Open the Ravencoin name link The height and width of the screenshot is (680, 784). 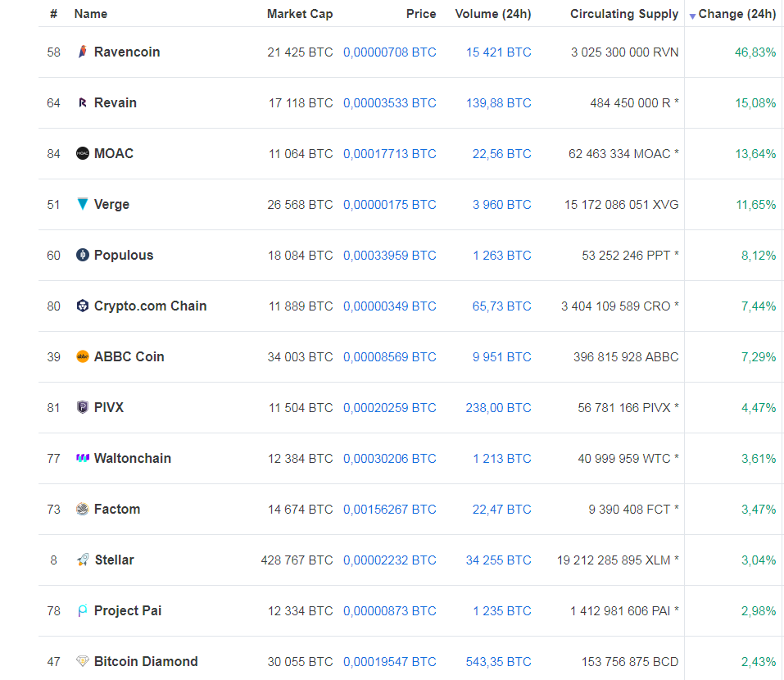point(127,52)
